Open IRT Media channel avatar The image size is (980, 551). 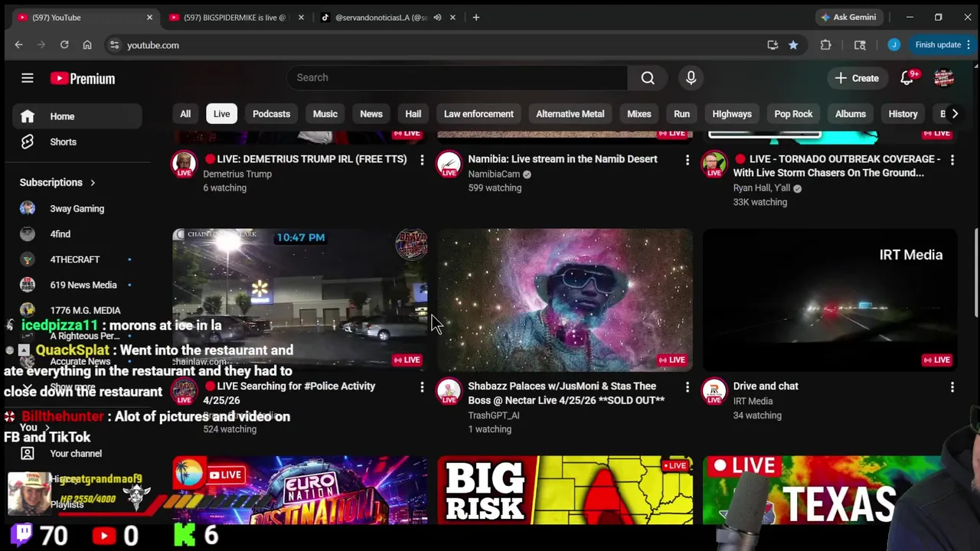[x=714, y=390]
